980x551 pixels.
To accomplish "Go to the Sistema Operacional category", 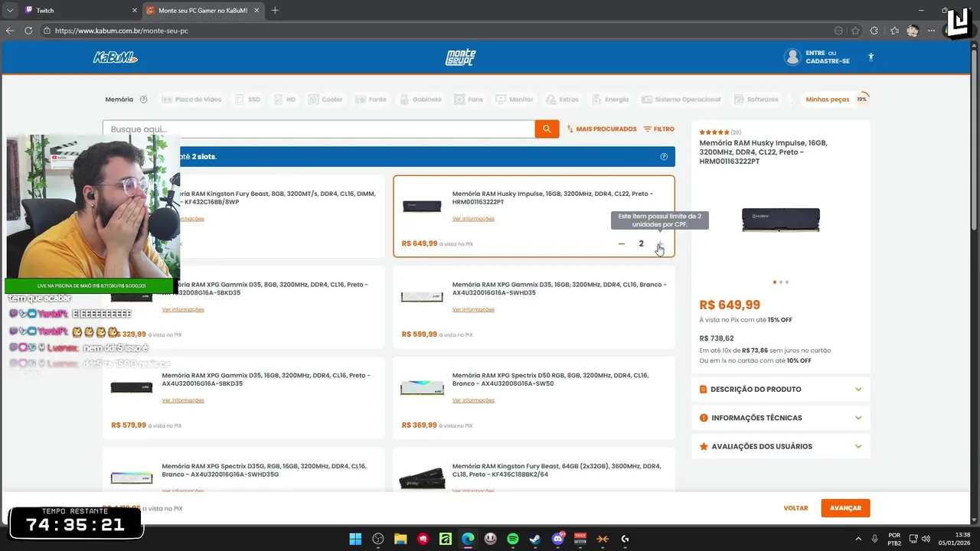I will 681,99.
